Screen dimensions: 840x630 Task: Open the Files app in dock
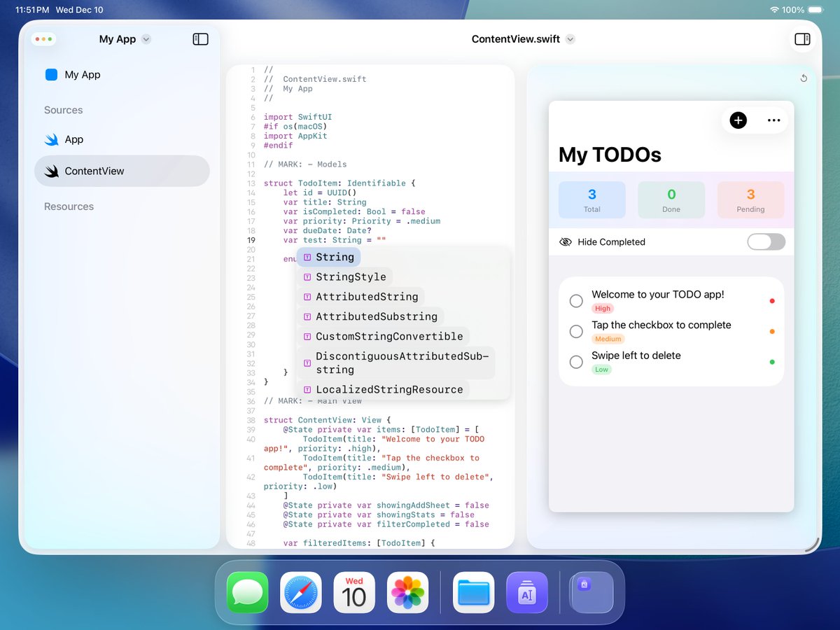coord(473,593)
